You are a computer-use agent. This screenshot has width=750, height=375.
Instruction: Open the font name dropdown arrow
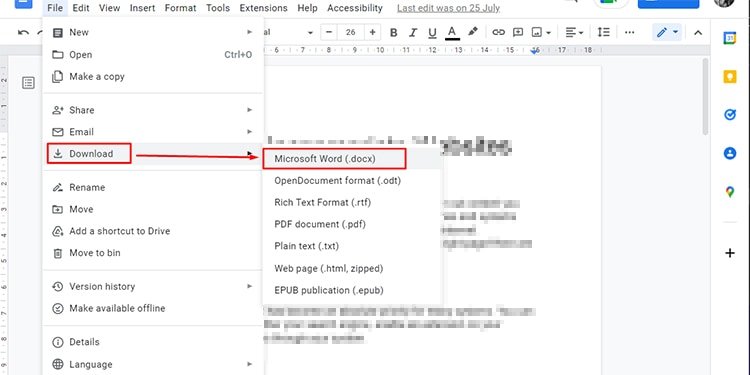coord(310,33)
